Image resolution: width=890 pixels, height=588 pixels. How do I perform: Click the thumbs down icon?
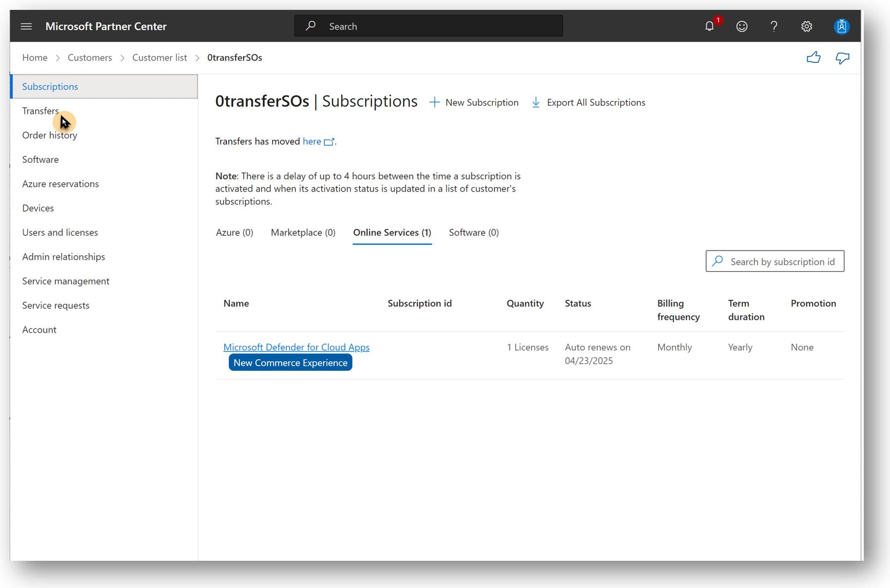coord(842,58)
